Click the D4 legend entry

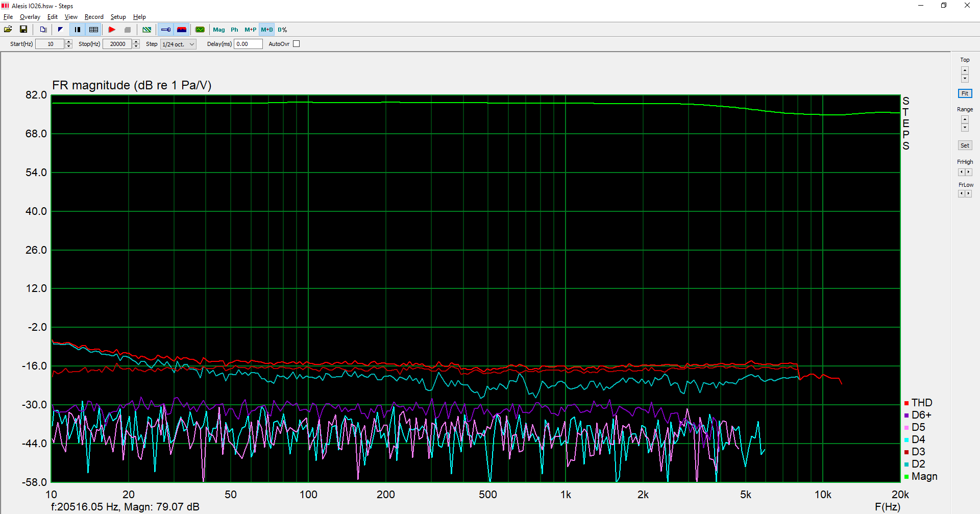click(915, 439)
